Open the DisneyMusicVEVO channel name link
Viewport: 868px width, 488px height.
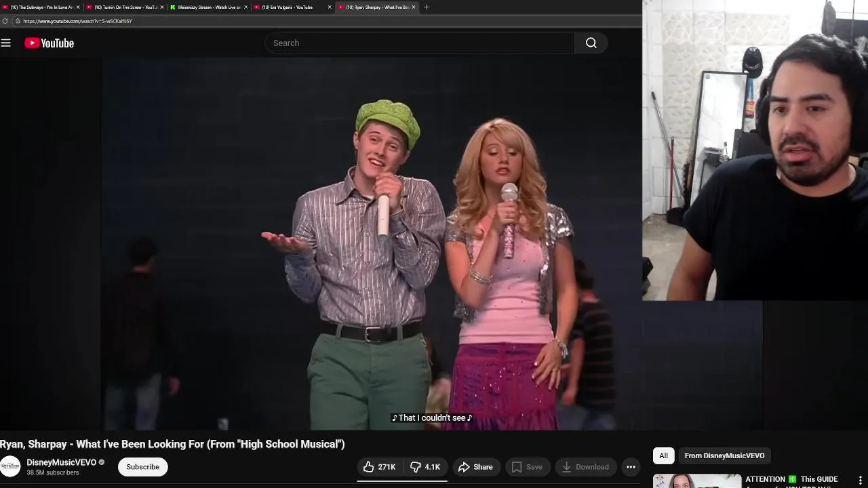pyautogui.click(x=61, y=462)
